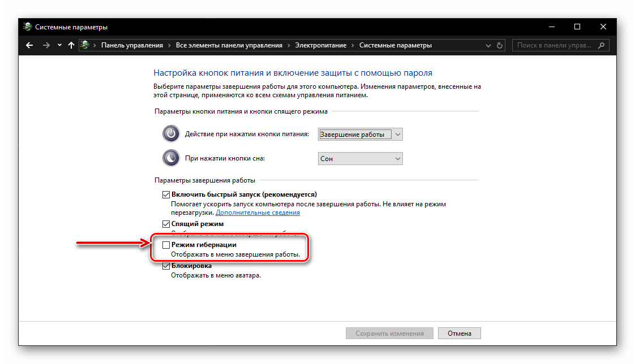Click the sleep button moon icon
This screenshot has height=364, width=635.
[171, 158]
